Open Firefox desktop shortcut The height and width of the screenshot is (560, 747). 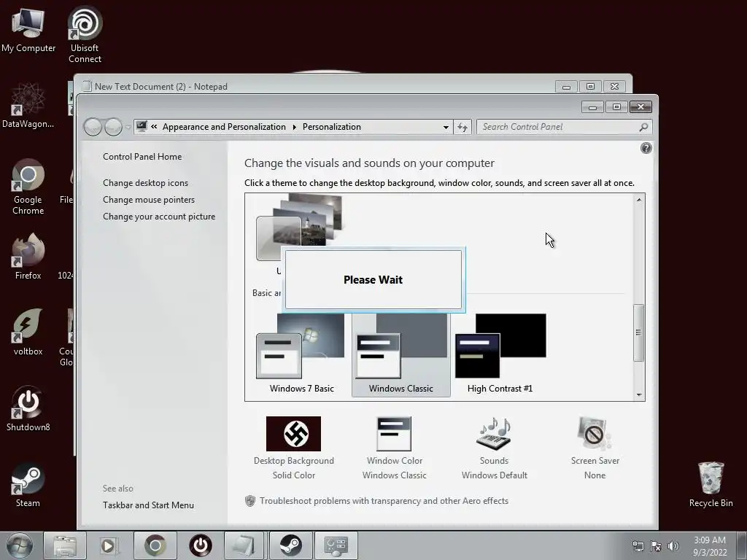coord(28,257)
